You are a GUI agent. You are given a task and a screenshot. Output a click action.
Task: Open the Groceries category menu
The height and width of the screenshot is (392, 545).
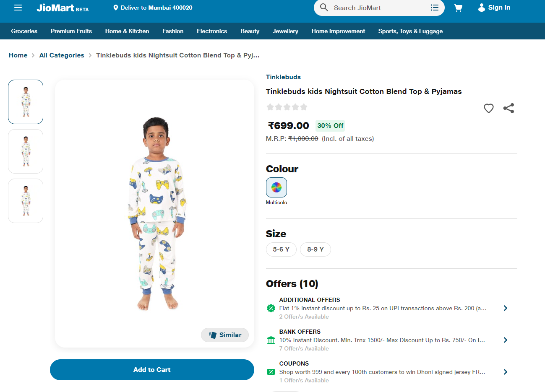point(24,31)
